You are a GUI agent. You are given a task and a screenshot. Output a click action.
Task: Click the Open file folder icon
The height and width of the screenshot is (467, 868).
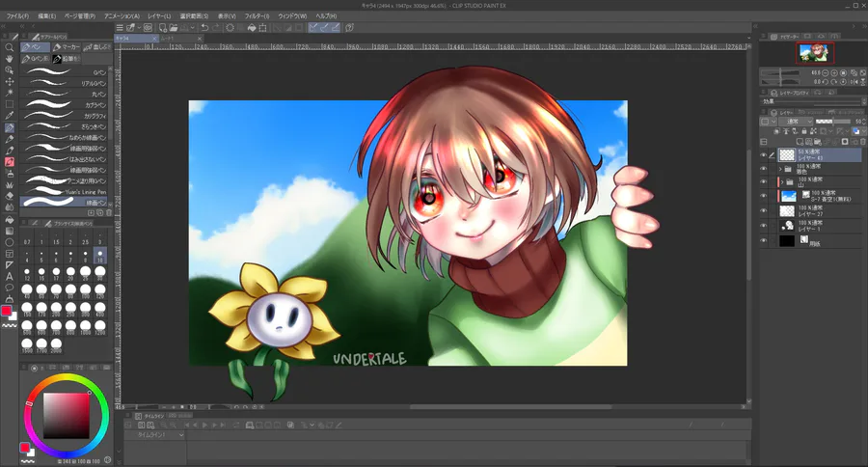(174, 27)
